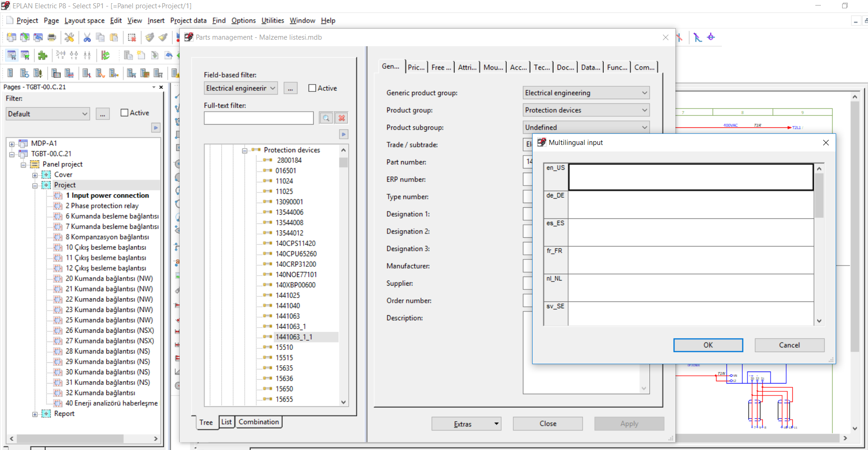Click the Multilingual input vertical scrollbar
Viewport: 868px width, 450px height.
coord(819,245)
